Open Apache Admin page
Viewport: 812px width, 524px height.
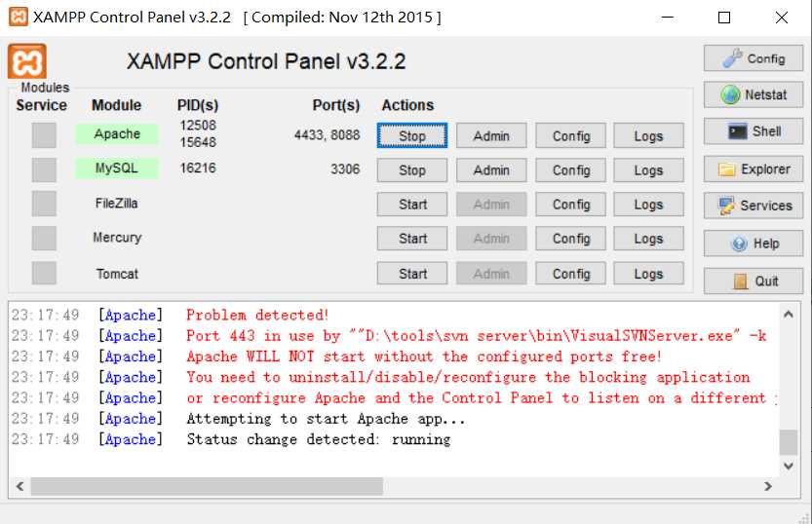coord(491,135)
